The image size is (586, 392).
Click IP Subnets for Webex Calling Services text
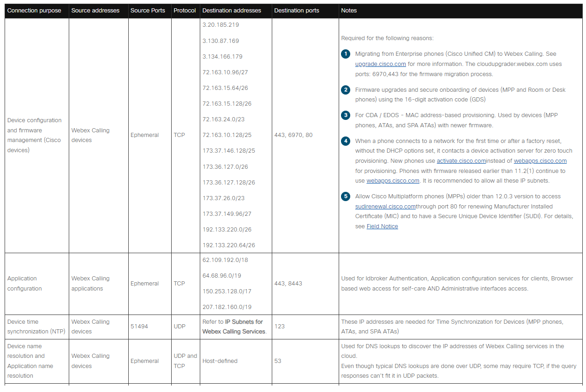coord(234,327)
